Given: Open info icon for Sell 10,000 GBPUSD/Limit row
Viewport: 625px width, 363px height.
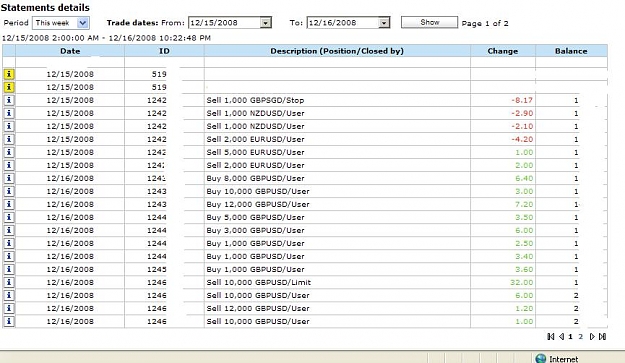Looking at the screenshot, I should click(x=9, y=283).
